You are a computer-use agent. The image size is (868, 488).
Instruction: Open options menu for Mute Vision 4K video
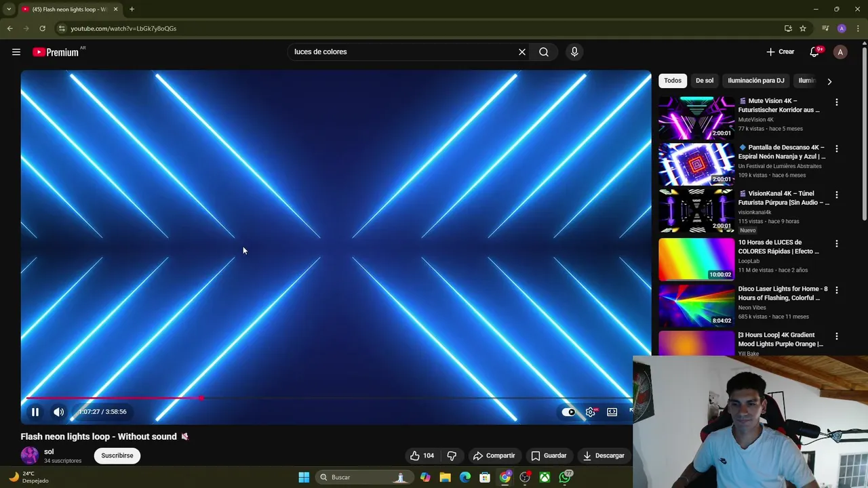(837, 102)
